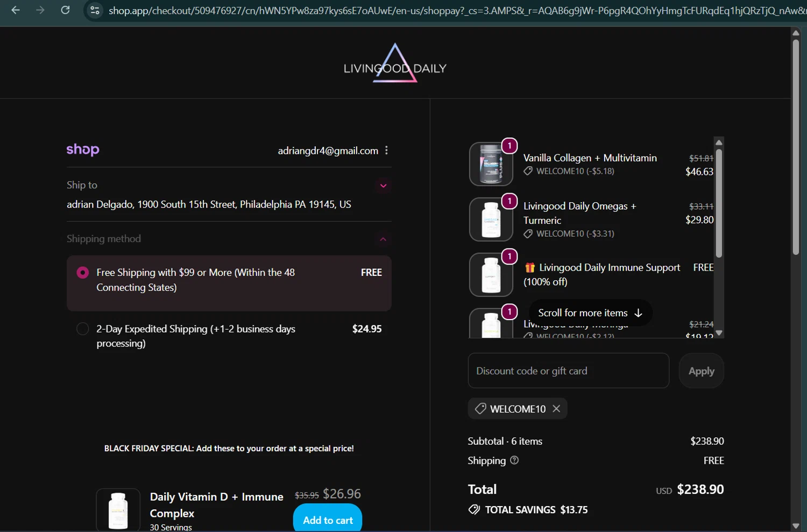Add Daily Vitamin D + Immune Complex to cart
This screenshot has width=807, height=532.
pyautogui.click(x=328, y=519)
